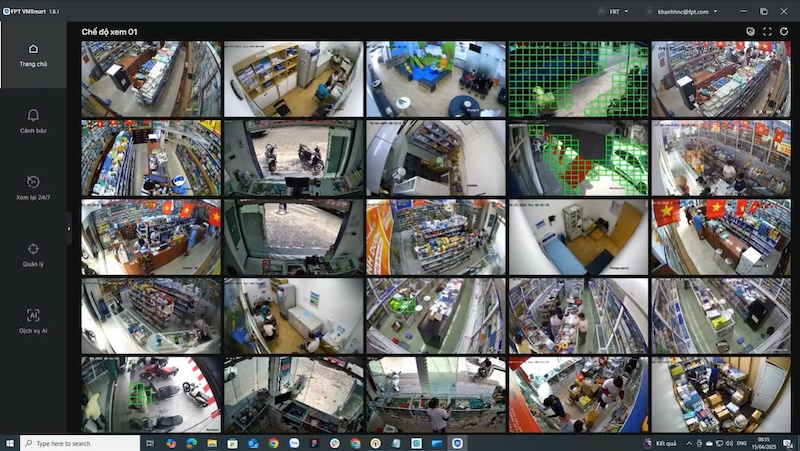Select top-row feed with green motion grid
Screen dimensions: 800x451
coord(577,79)
